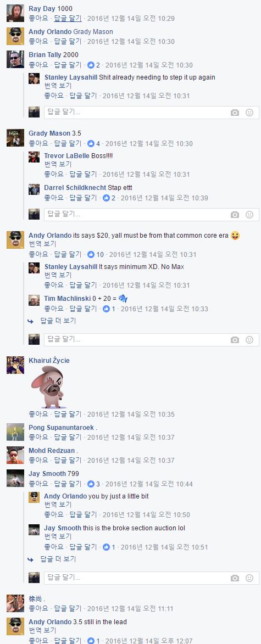Click reply link on Mohd Redzuan's comment
This screenshot has height=644, width=261.
coord(68,461)
